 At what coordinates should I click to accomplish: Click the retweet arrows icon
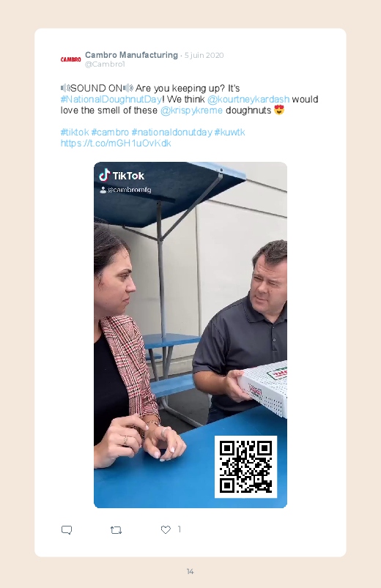116,530
